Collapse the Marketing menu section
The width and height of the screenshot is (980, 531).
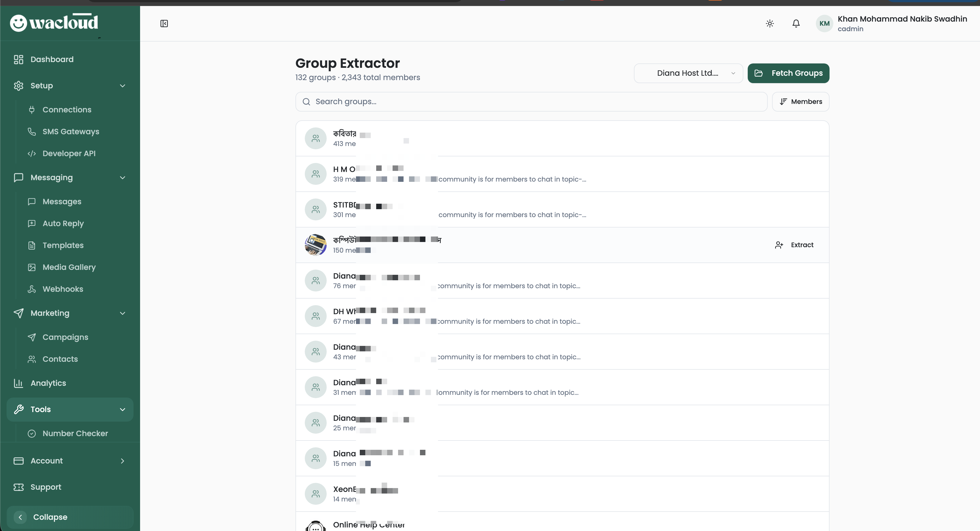click(x=123, y=313)
